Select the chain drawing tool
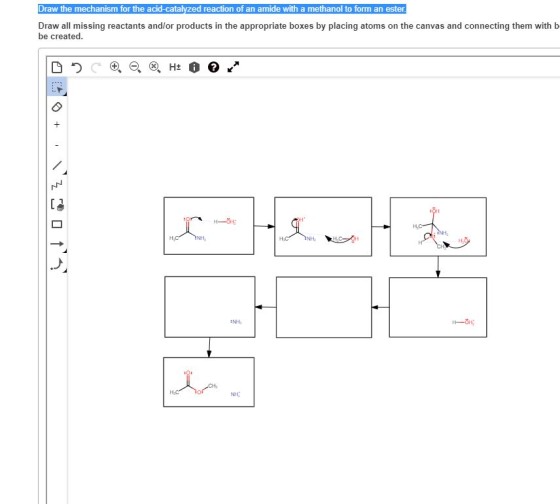The width and height of the screenshot is (560, 504). click(57, 185)
